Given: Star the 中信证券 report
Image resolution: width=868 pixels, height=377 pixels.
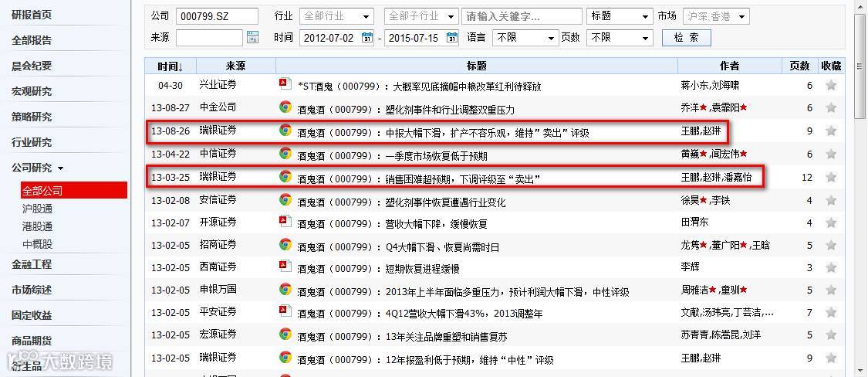Looking at the screenshot, I should (x=830, y=154).
